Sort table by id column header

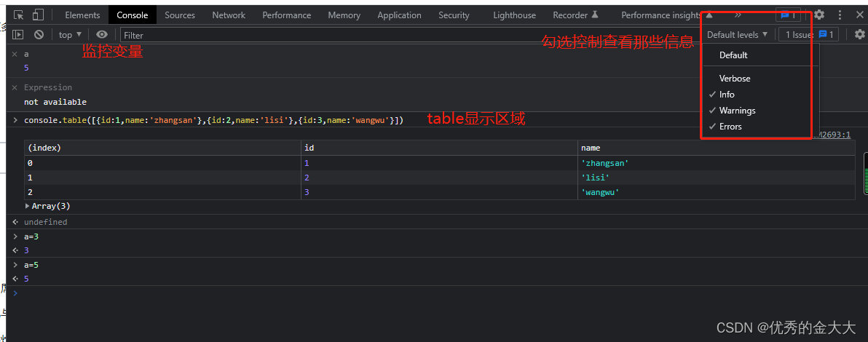pos(439,148)
